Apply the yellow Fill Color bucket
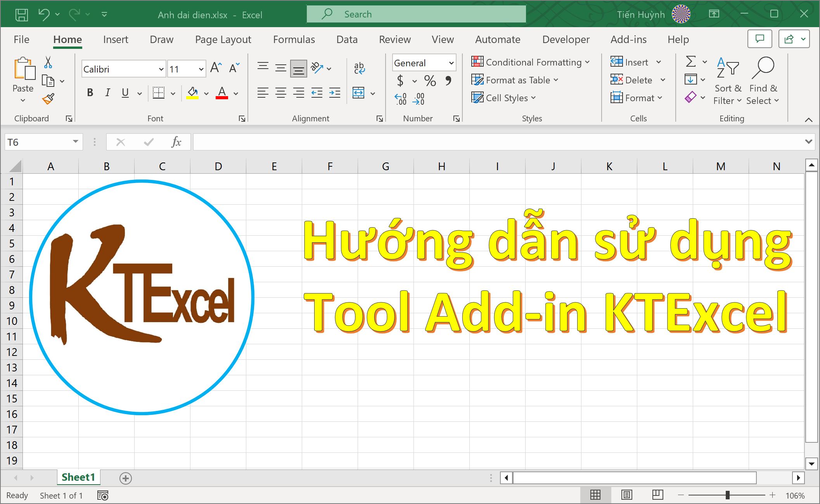The width and height of the screenshot is (820, 504). pyautogui.click(x=192, y=93)
